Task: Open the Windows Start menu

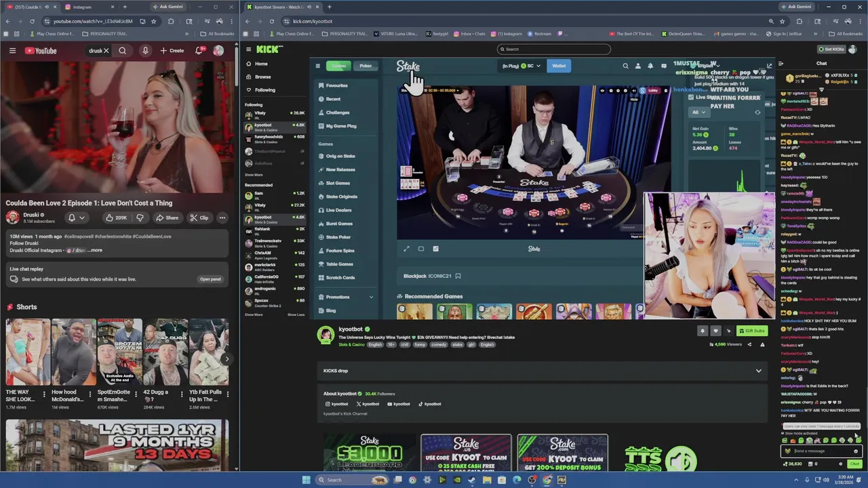Action: (x=306, y=480)
